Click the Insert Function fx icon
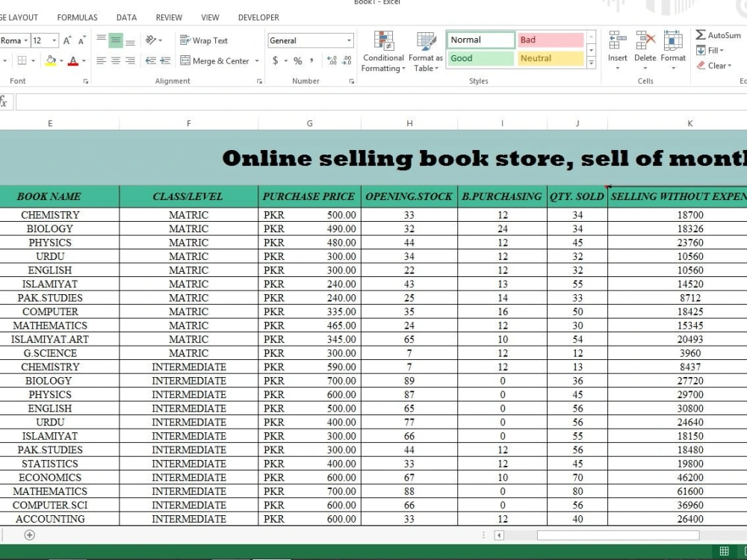 4,102
